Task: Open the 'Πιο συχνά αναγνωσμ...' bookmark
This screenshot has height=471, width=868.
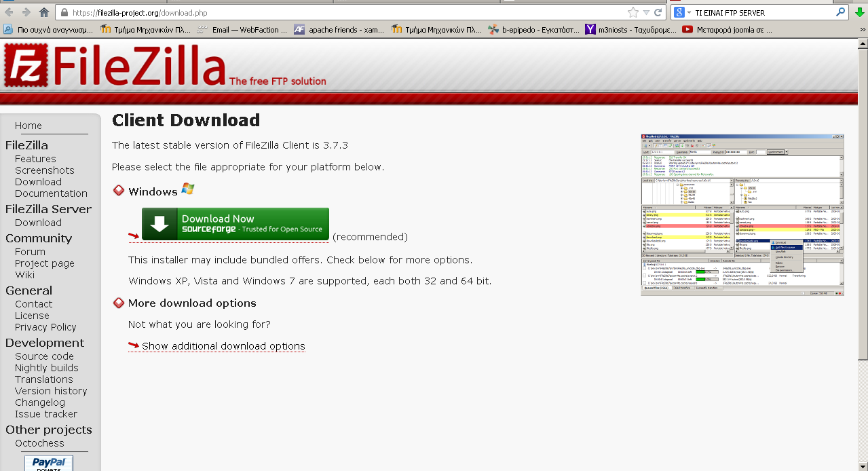Action: (48, 29)
